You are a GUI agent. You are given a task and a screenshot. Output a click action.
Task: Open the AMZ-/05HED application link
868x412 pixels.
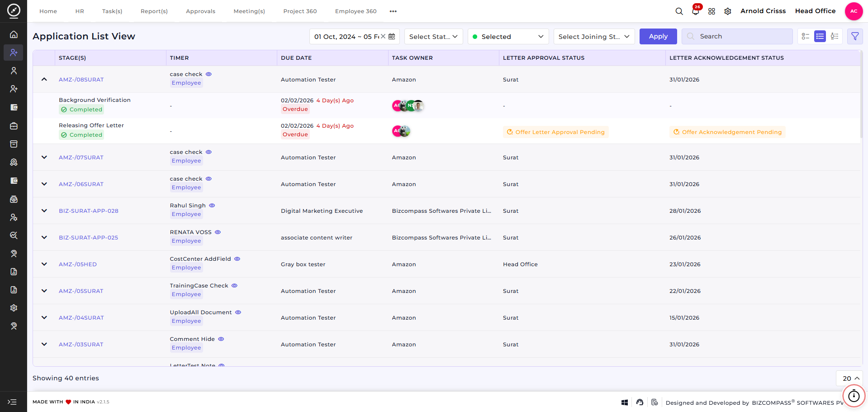[x=78, y=264]
